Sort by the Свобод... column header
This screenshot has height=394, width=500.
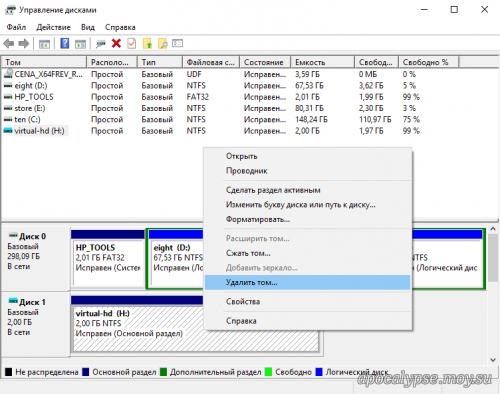[377, 62]
